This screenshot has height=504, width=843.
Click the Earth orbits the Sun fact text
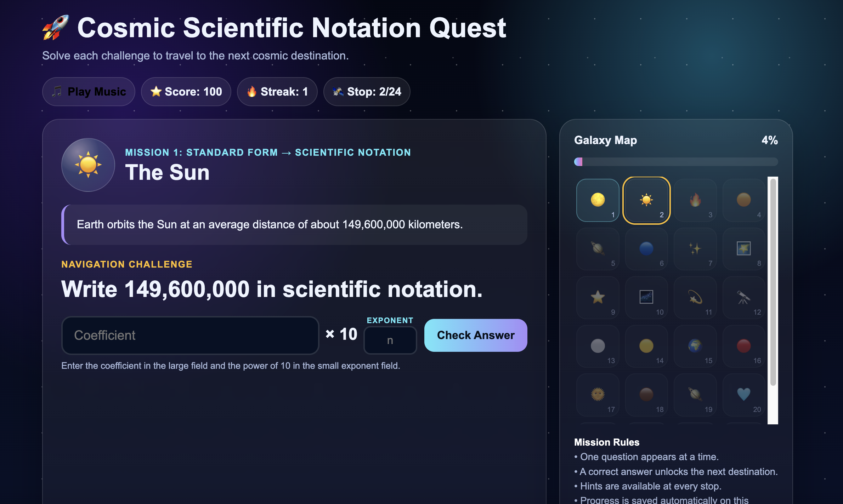point(270,224)
